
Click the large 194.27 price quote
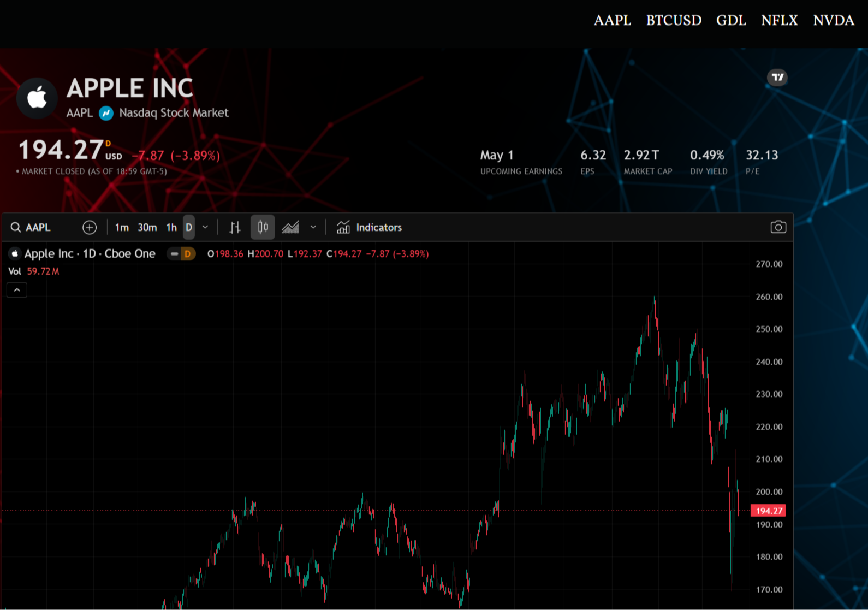pos(61,150)
